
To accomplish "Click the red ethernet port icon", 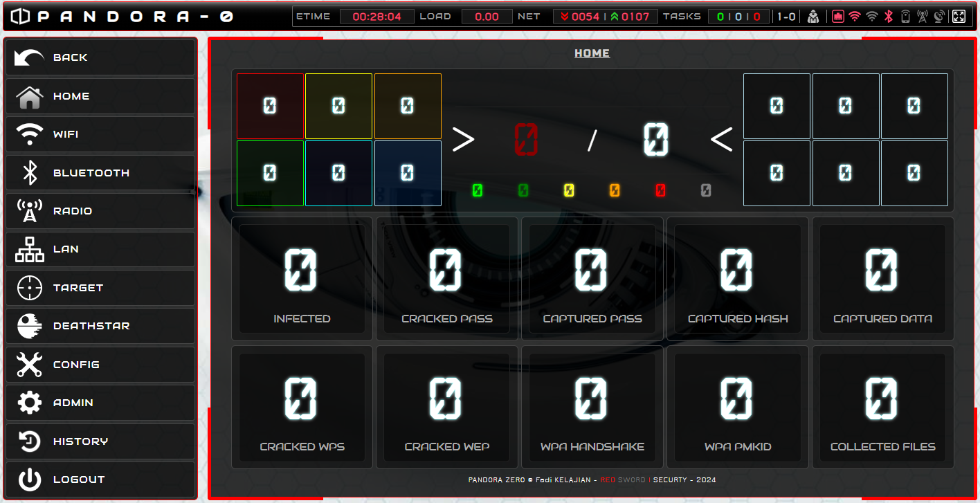I will pyautogui.click(x=838, y=17).
